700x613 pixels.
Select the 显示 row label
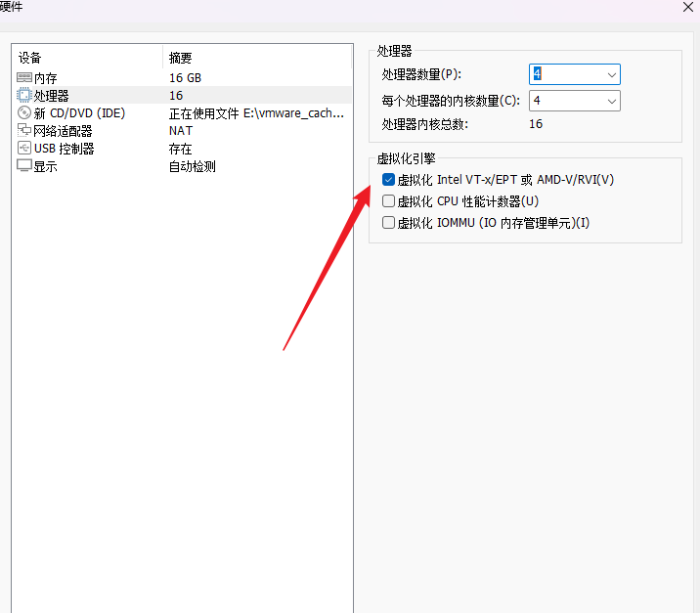pos(46,166)
